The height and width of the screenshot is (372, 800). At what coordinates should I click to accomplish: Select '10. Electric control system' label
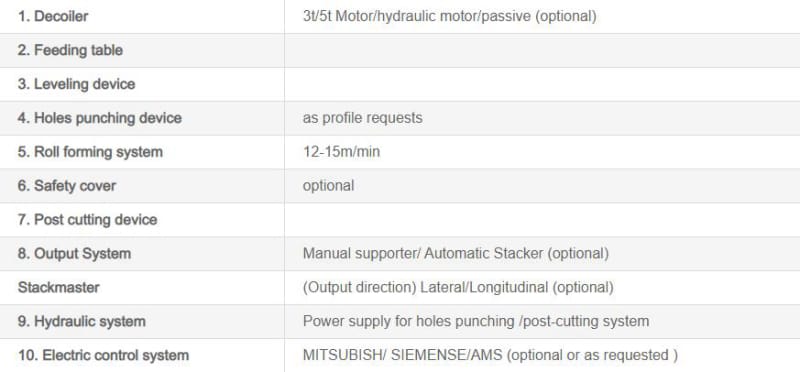[x=103, y=355]
